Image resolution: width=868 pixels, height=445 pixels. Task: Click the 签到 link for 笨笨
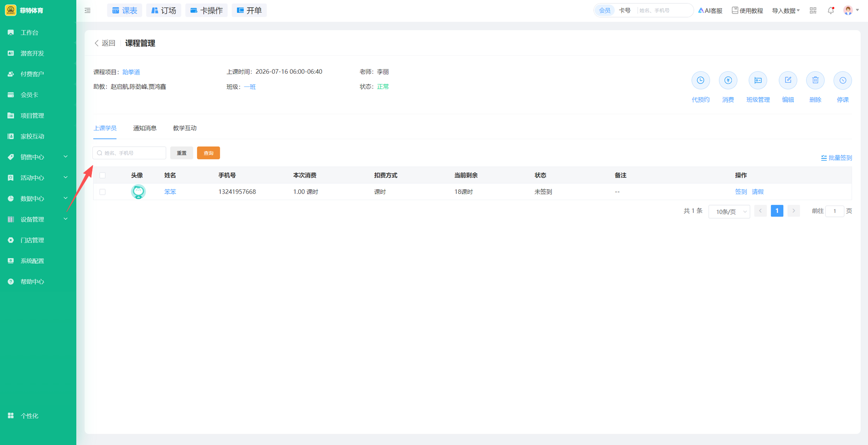pos(741,192)
